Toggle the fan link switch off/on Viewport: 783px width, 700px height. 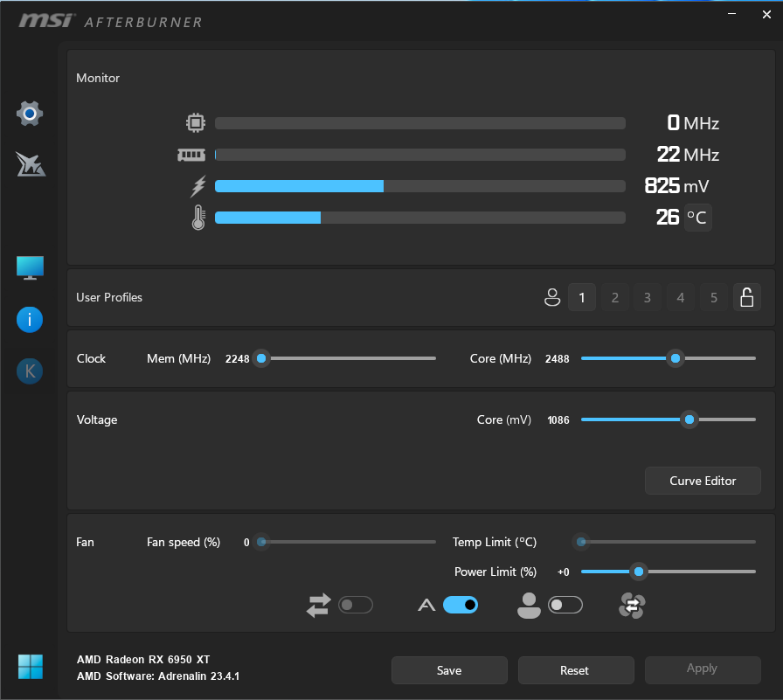tap(356, 605)
